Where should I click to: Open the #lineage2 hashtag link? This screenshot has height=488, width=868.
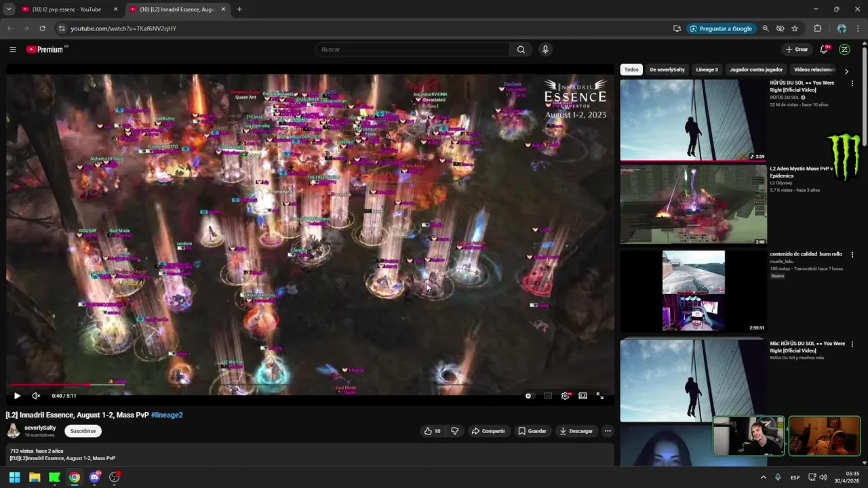[167, 415]
